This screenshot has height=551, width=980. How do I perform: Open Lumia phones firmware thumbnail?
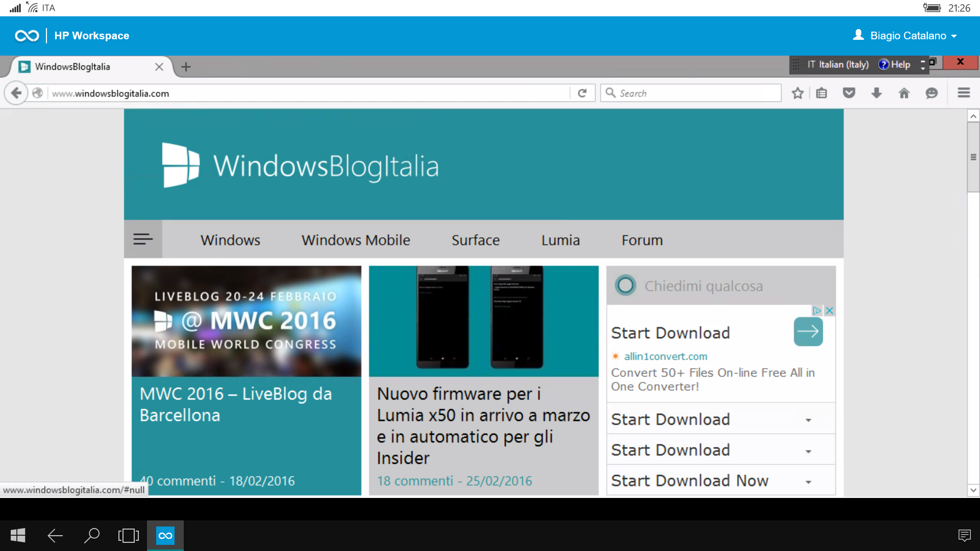pyautogui.click(x=484, y=321)
